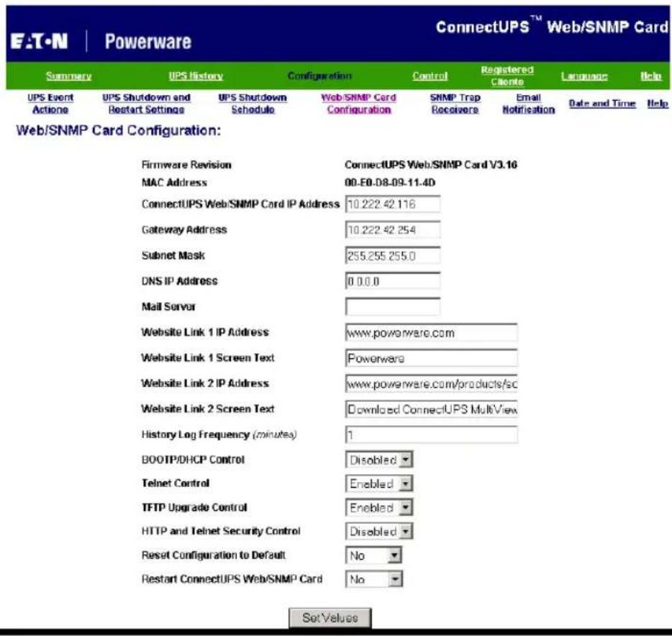The width and height of the screenshot is (672, 636).
Task: Open HTTP and Telnet Security Control dropdown
Action: coord(379,532)
